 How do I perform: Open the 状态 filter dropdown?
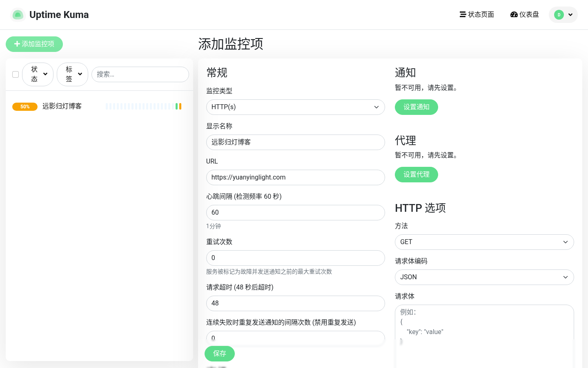click(38, 74)
